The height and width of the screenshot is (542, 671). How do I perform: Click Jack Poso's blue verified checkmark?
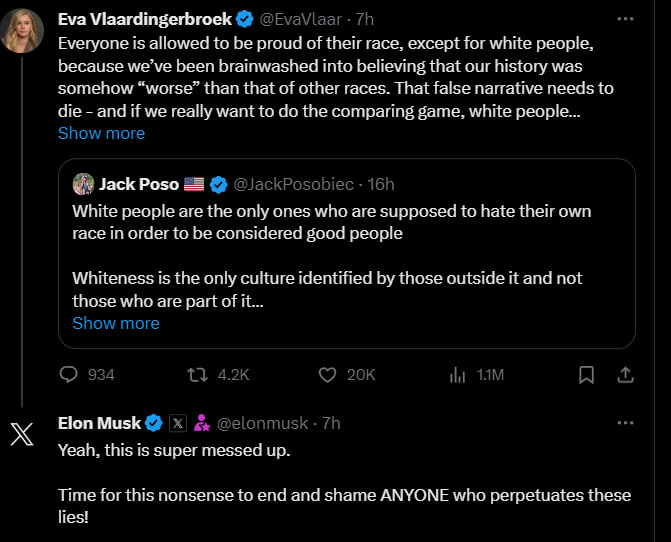coord(219,184)
